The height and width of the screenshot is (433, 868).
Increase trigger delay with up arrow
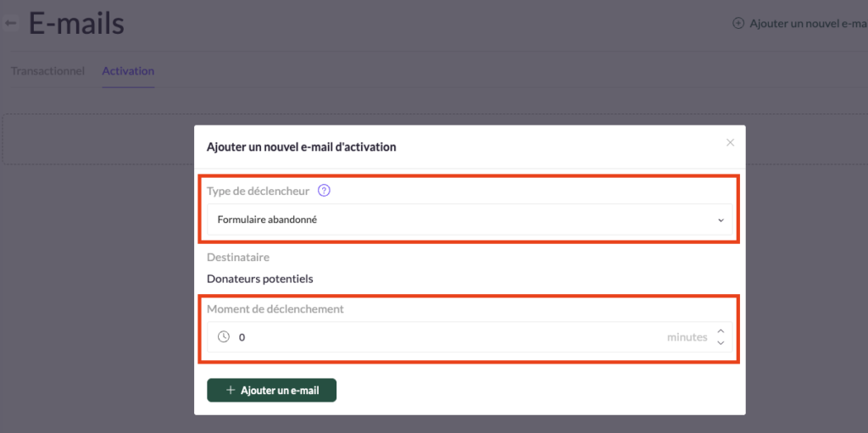tap(721, 331)
